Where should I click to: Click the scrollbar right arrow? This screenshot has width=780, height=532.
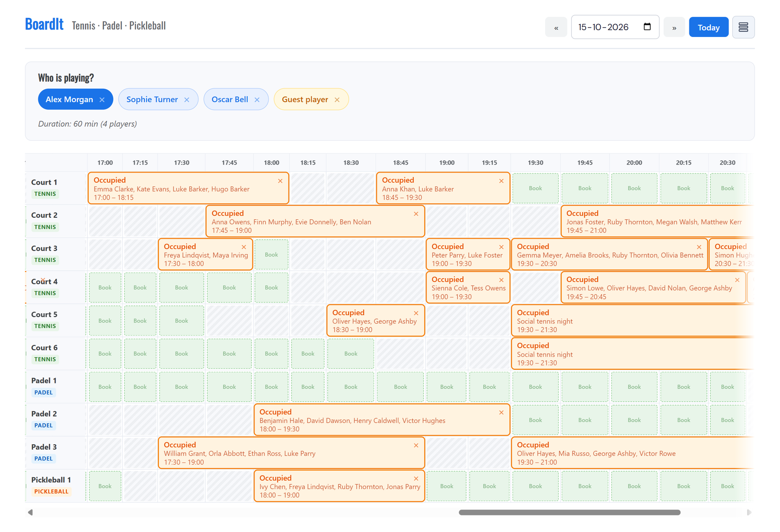(x=749, y=513)
